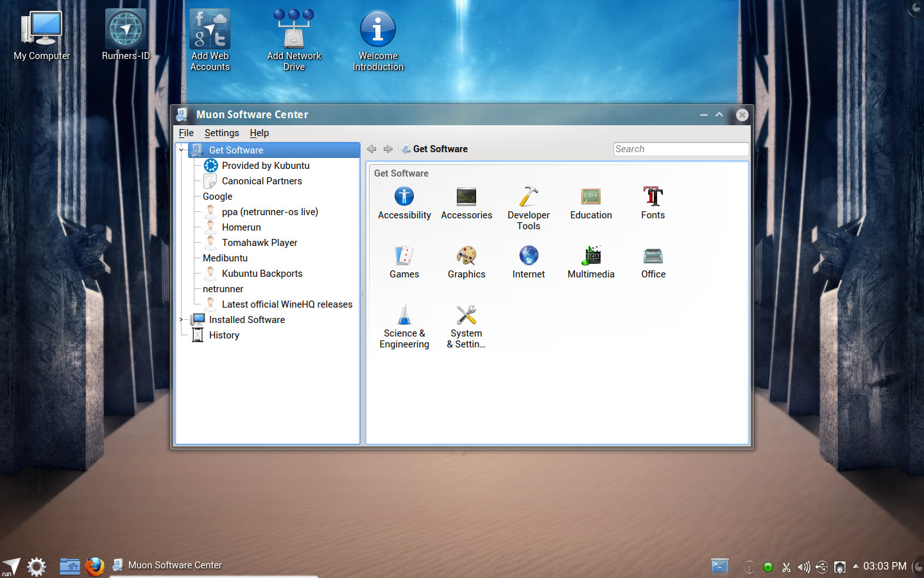Viewport: 924px width, 578px height.
Task: Open the Games category
Action: point(404,262)
